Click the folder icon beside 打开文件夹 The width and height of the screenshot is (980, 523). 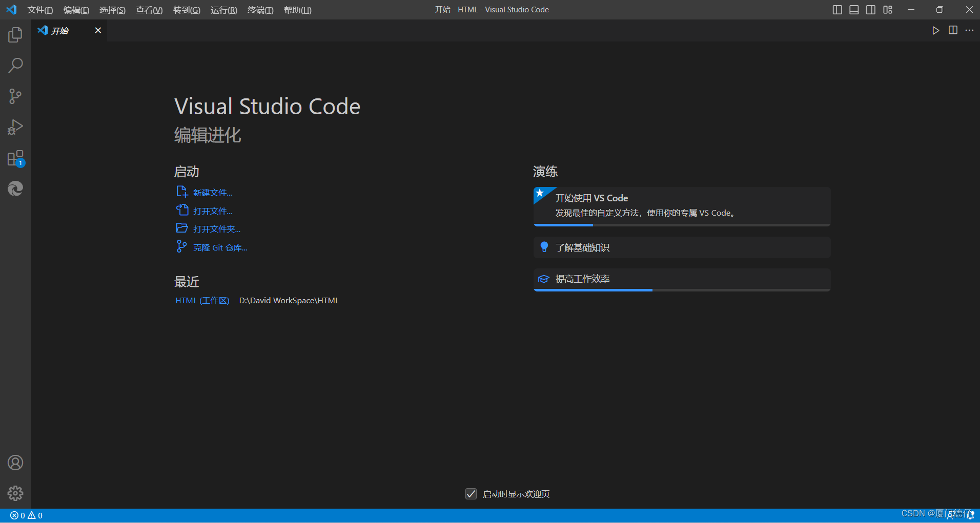tap(182, 228)
